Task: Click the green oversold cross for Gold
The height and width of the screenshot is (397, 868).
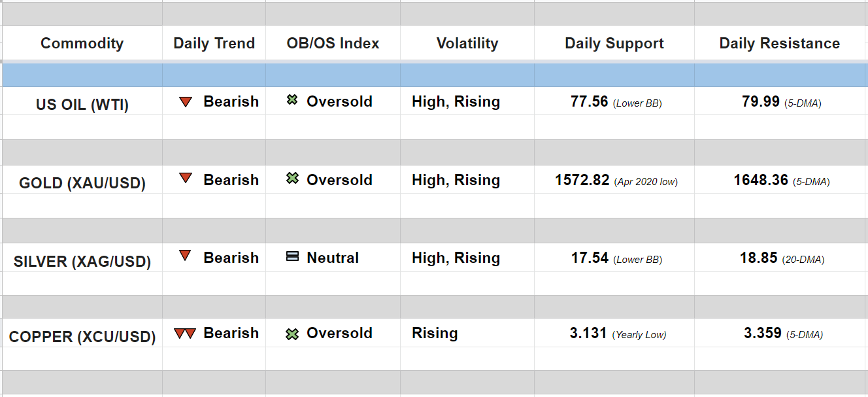Action: tap(292, 178)
